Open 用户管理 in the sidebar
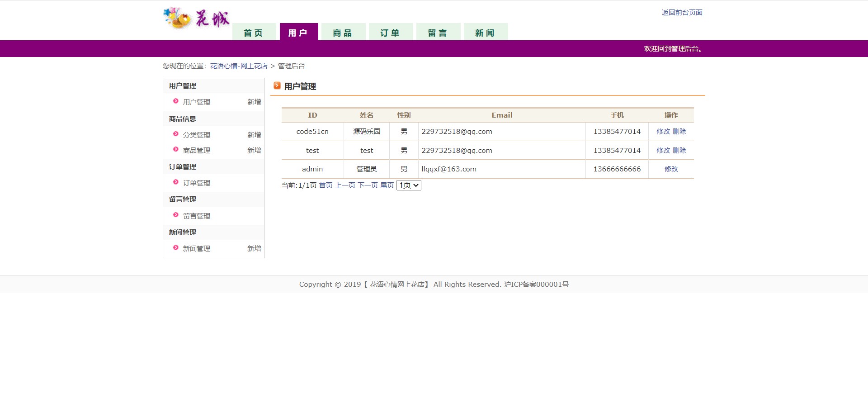 coord(197,102)
